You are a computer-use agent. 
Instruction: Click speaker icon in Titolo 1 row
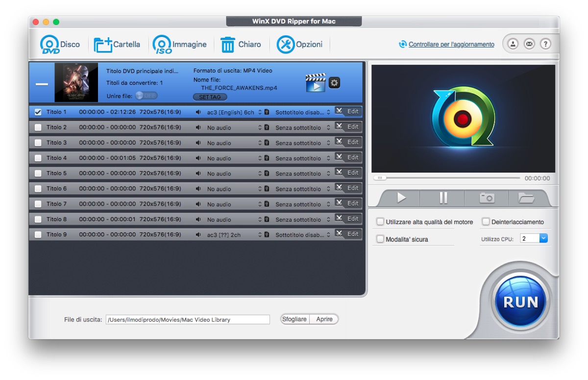click(198, 112)
